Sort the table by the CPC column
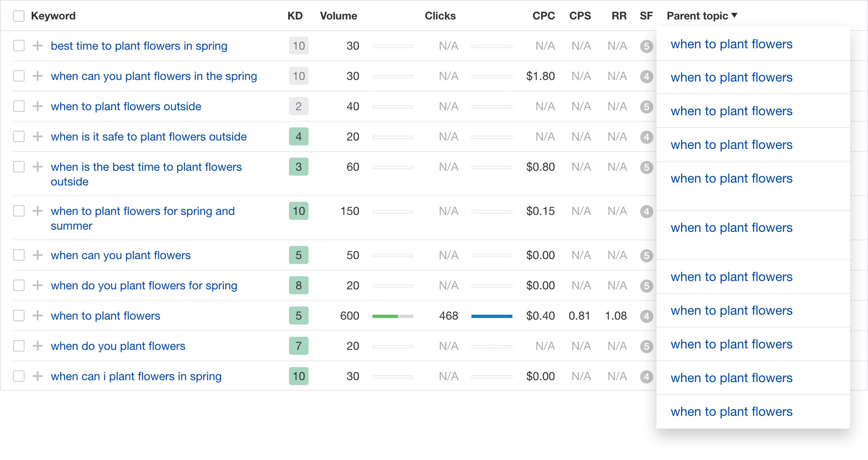The image size is (868, 460). [x=543, y=15]
